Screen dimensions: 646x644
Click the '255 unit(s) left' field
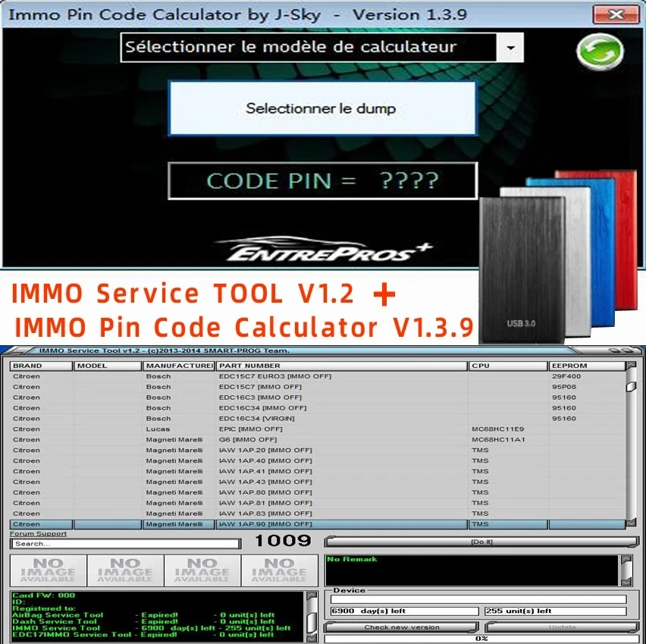coord(555,611)
